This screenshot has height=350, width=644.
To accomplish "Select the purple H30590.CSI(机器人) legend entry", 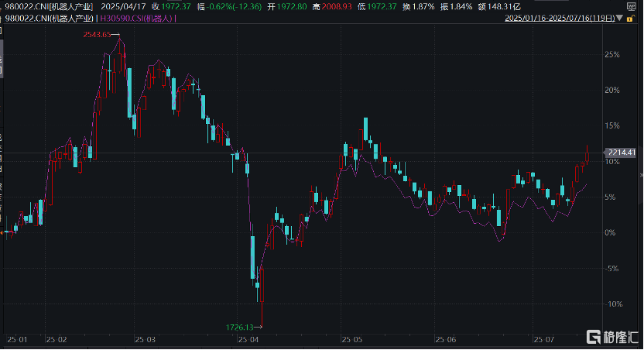I will coord(137,18).
